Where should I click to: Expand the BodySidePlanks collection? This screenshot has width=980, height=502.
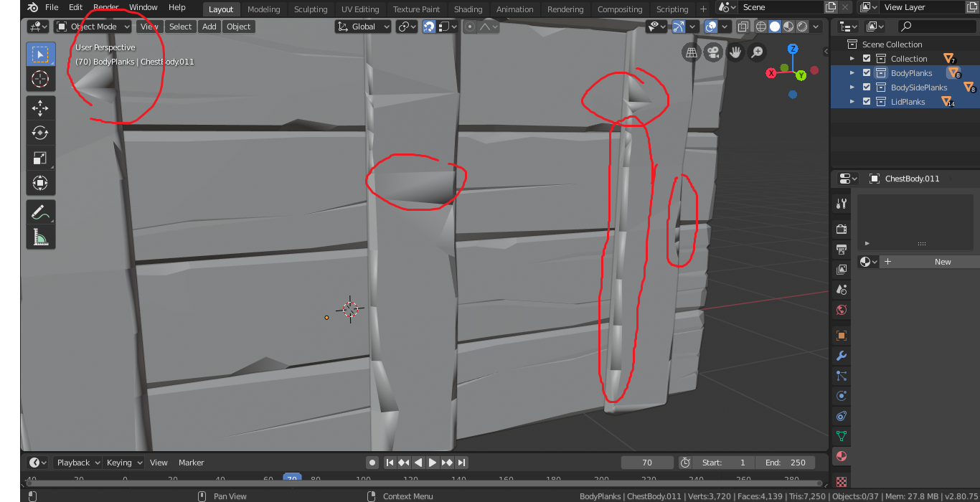coord(852,87)
